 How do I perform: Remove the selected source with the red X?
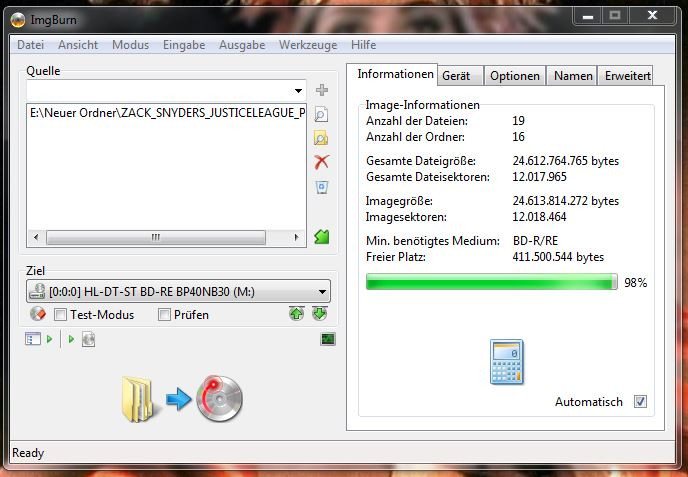(322, 162)
